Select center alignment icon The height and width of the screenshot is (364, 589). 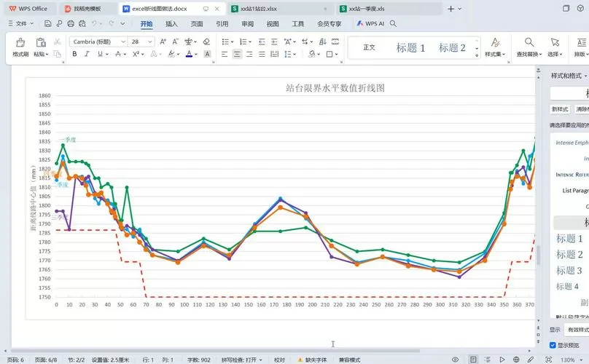(x=237, y=55)
